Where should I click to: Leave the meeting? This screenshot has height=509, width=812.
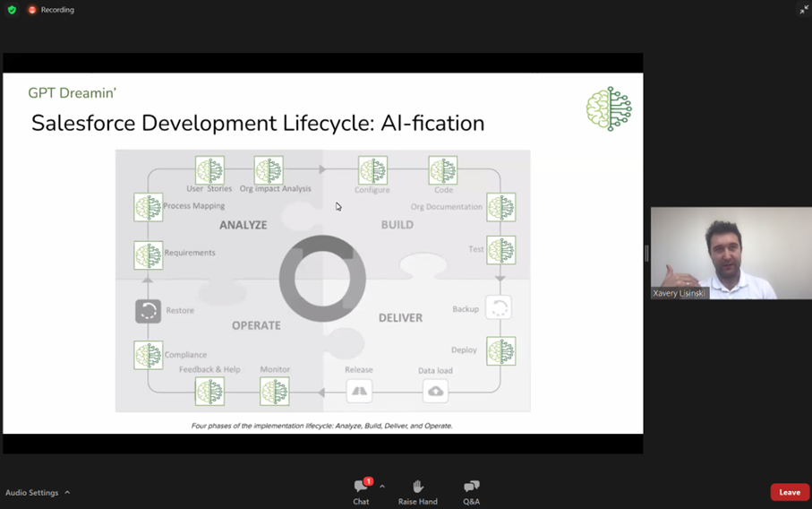click(x=790, y=492)
